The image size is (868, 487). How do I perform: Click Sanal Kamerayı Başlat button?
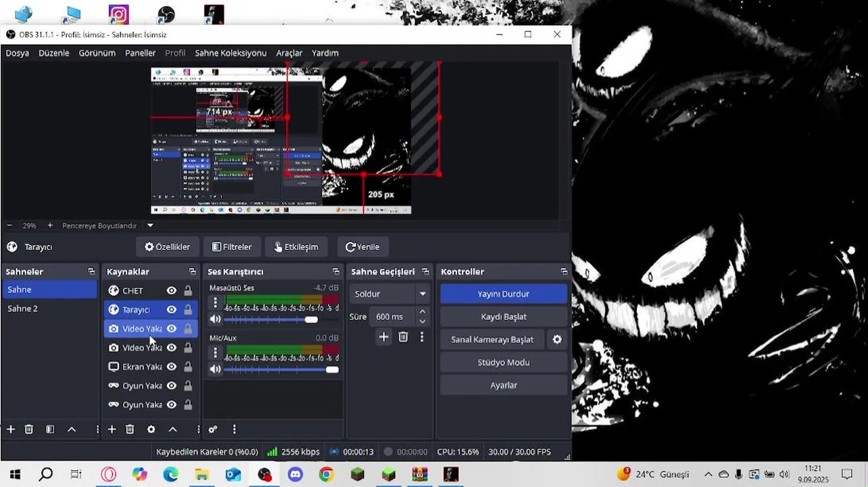click(x=492, y=340)
